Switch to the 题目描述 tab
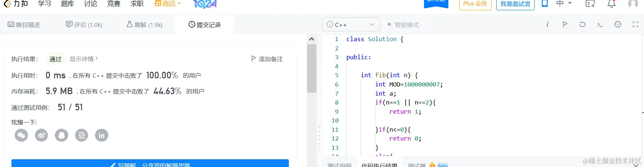 pyautogui.click(x=24, y=25)
